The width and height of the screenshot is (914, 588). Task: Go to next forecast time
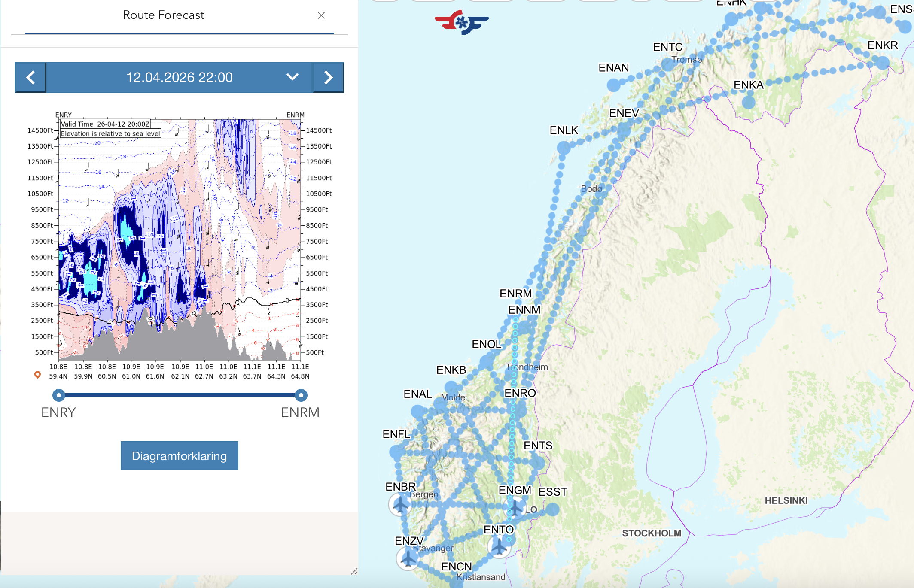click(329, 77)
